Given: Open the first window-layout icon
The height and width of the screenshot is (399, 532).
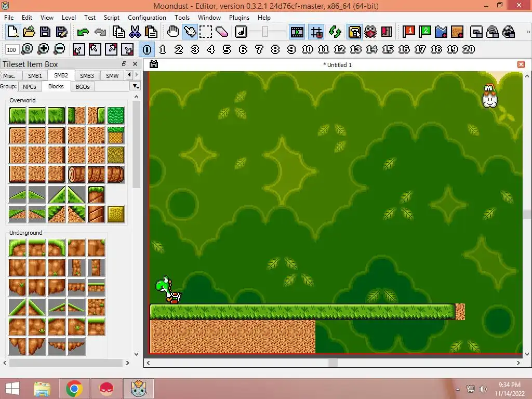Looking at the screenshot, I should [476, 32].
